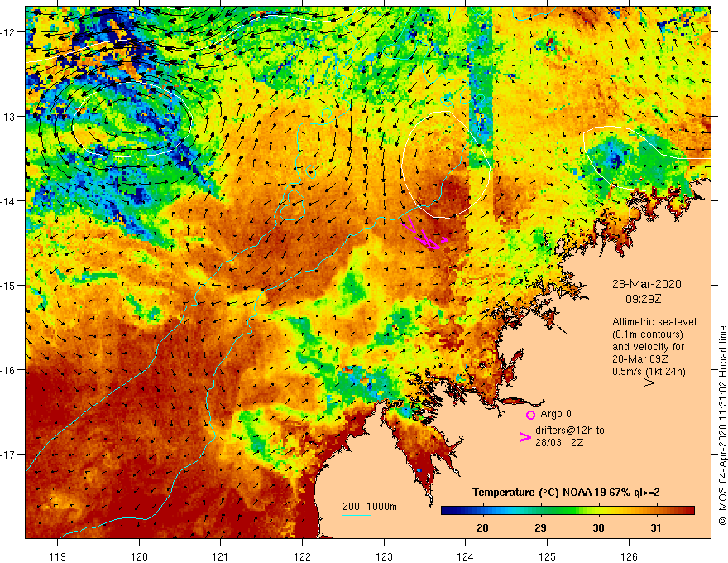728x563 pixels.
Task: Click the 'and velocity for' caption line
Action: pos(648,347)
